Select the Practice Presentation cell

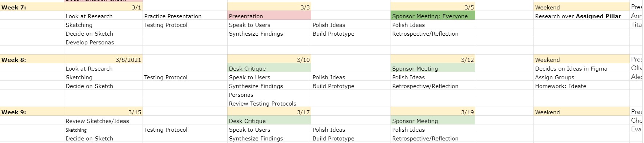point(185,16)
